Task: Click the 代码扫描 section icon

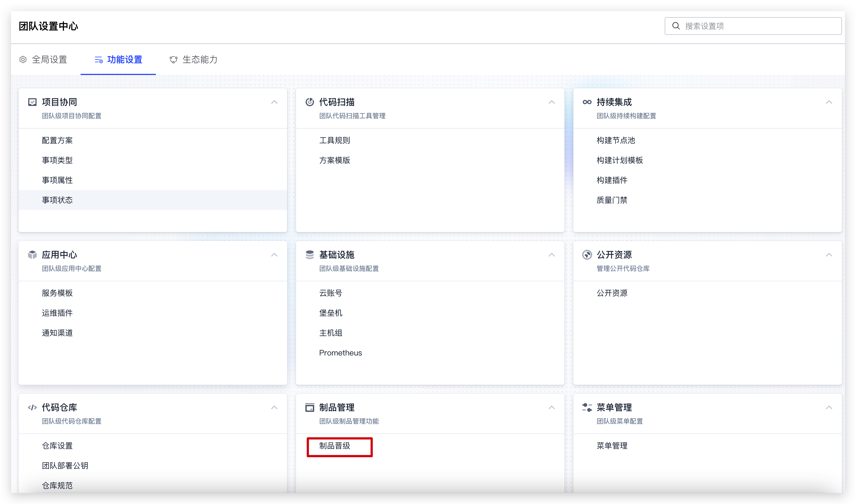Action: [310, 102]
